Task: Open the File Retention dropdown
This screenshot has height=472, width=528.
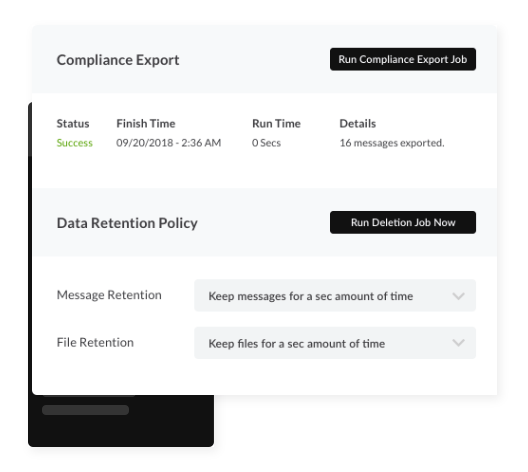Action: (x=335, y=343)
